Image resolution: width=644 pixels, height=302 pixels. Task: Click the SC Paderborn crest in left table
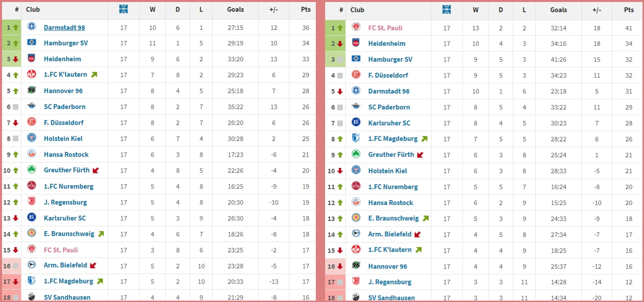(31, 106)
